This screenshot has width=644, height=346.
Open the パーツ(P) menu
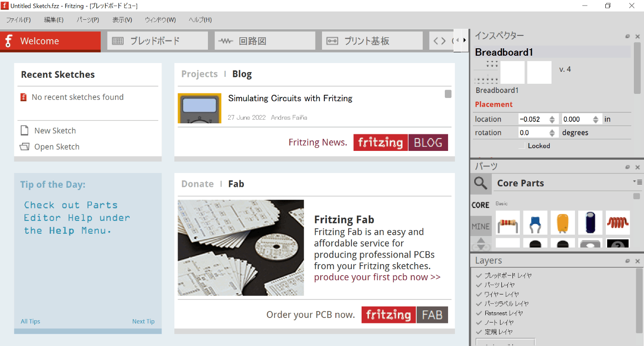click(x=88, y=20)
